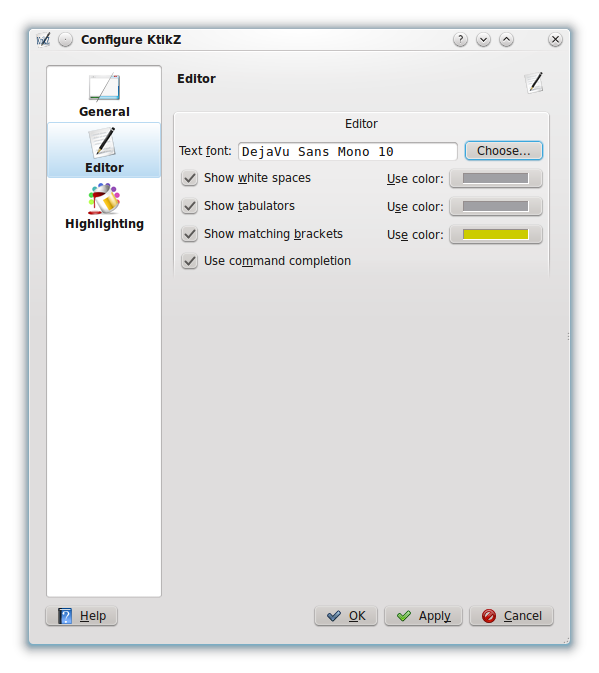Confirm settings with OK button
The image size is (599, 673).
point(346,616)
